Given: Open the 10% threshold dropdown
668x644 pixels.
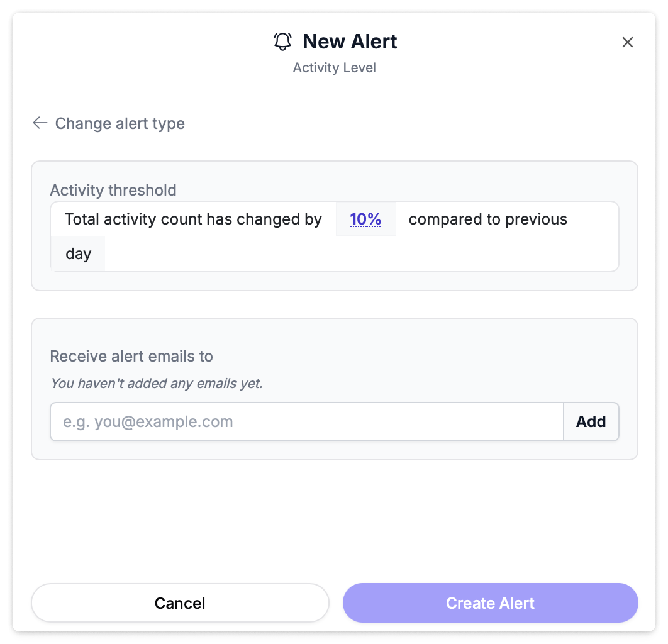Looking at the screenshot, I should click(x=365, y=219).
